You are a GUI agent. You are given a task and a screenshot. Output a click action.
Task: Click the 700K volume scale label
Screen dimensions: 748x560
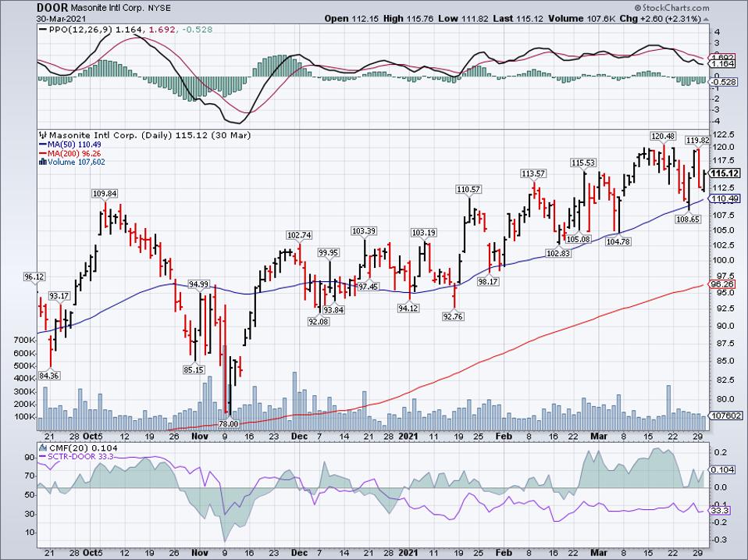(x=26, y=341)
